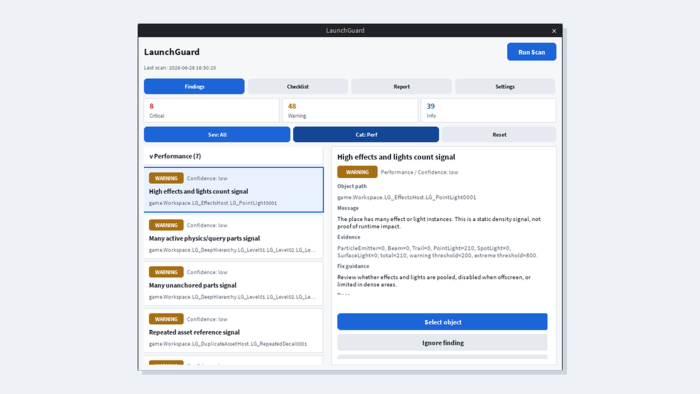Open the Settings tab

coord(505,87)
